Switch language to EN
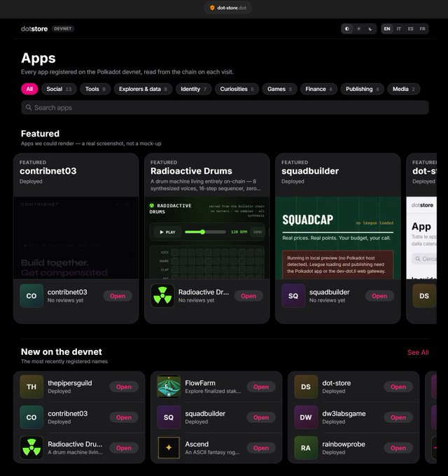The width and height of the screenshot is (448, 476). 387,29
